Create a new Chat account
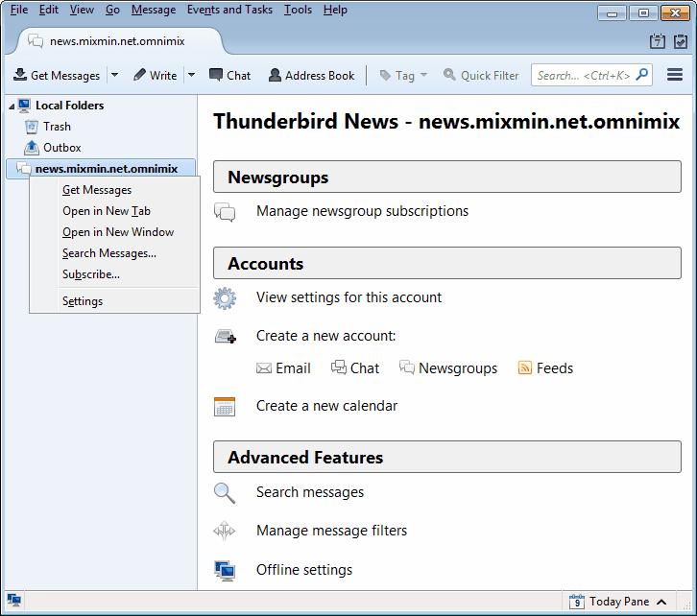697x616 pixels. [355, 368]
